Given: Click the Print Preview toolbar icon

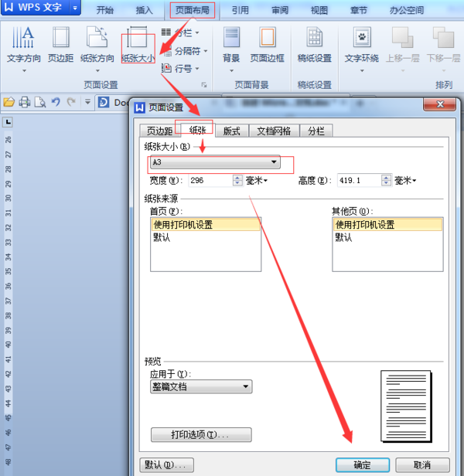Looking at the screenshot, I should point(39,102).
